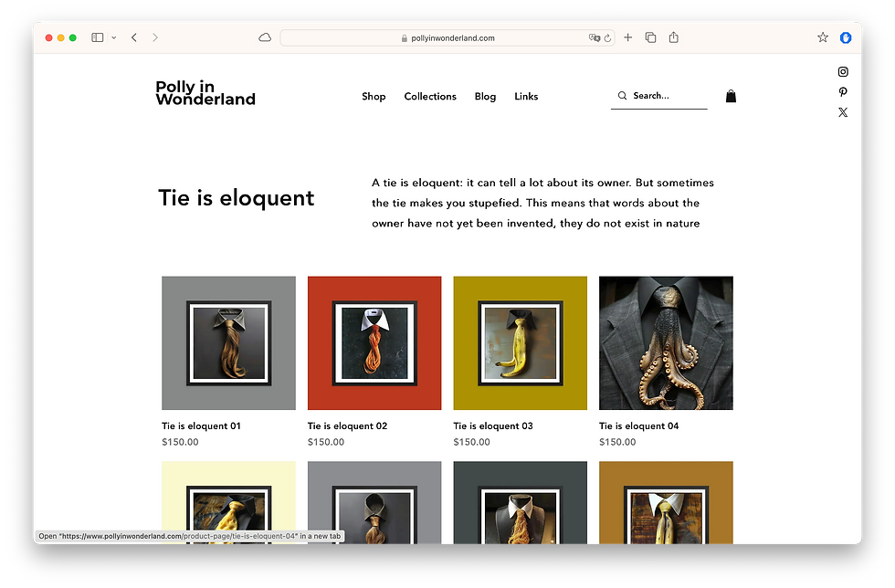Click the search magnifier icon
895x588 pixels.
[x=622, y=96]
